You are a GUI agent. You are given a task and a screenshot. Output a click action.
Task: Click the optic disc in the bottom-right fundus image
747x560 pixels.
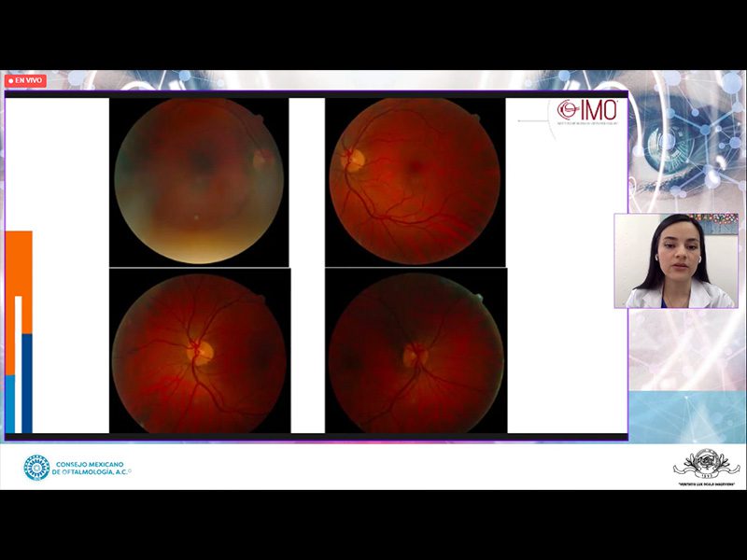coord(412,356)
